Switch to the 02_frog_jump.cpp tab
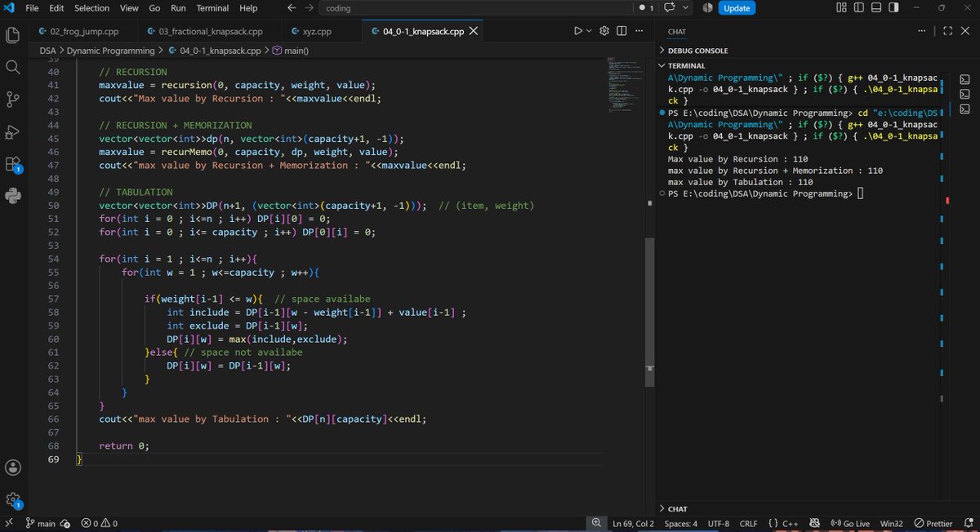Screen dimensions: 980x532 coord(83,31)
